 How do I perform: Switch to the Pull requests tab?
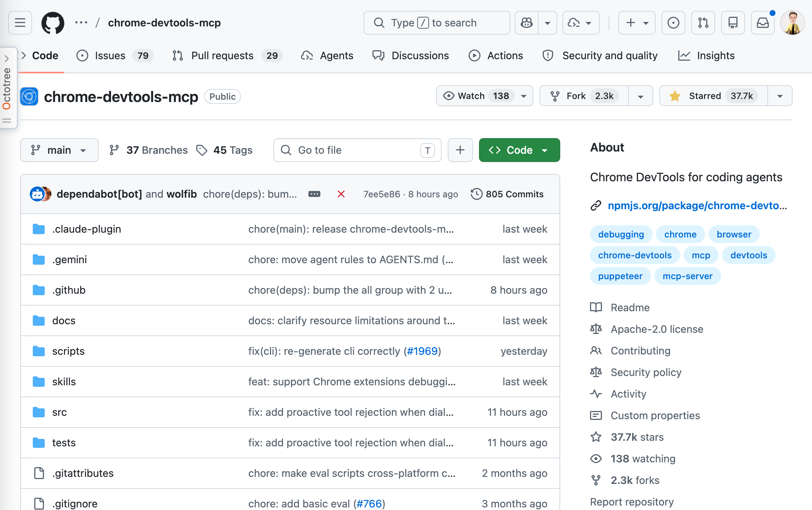pos(227,55)
